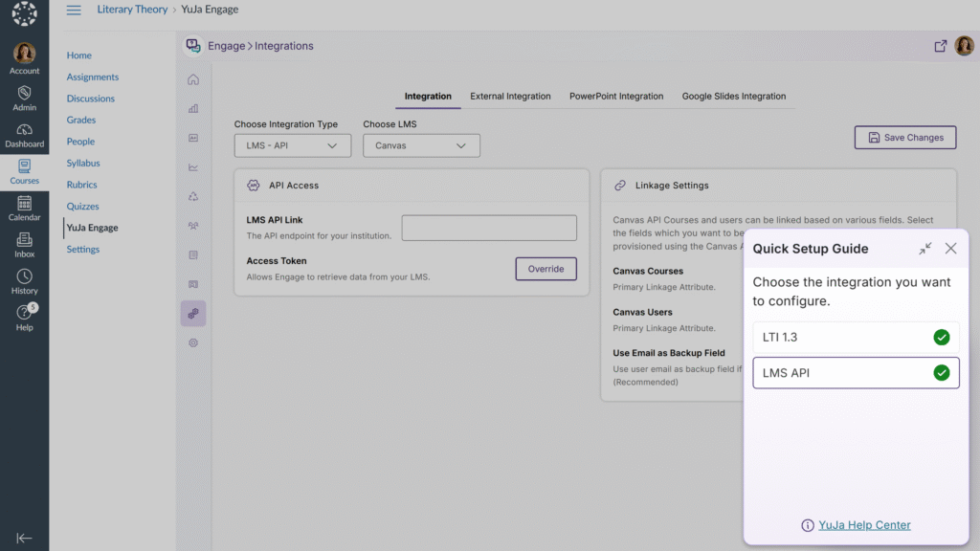Open the Engage settings gear icon
This screenshot has width=980, height=551.
[x=193, y=342]
